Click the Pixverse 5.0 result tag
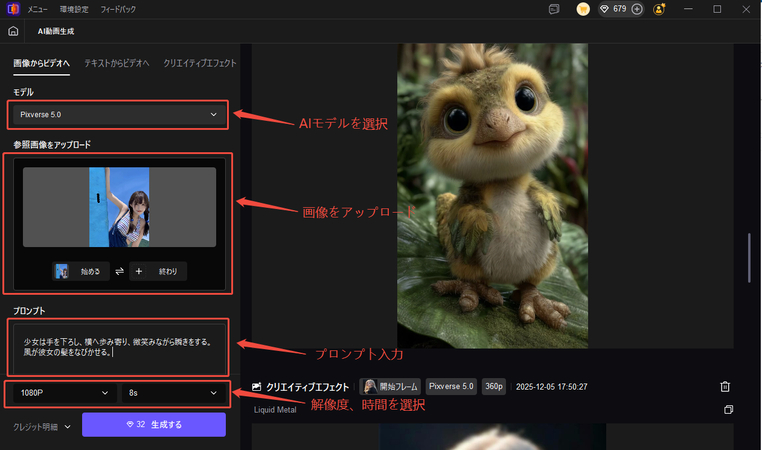762x450 pixels. (x=451, y=386)
